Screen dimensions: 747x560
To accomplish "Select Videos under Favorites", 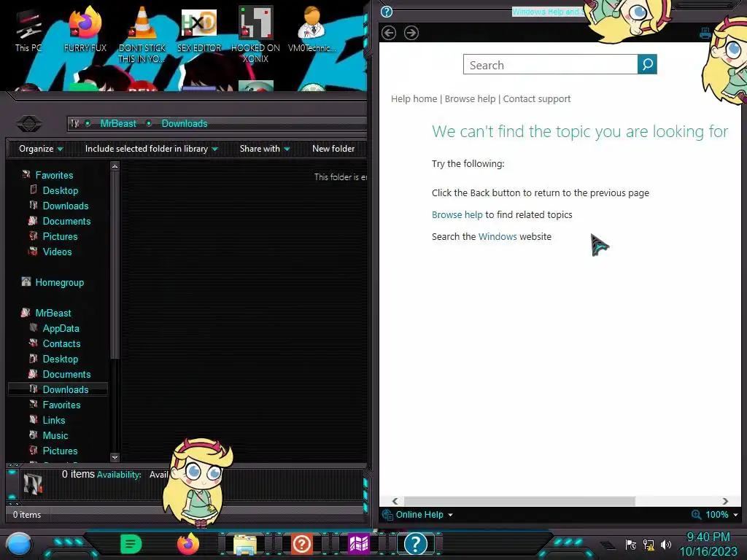I will [x=57, y=252].
